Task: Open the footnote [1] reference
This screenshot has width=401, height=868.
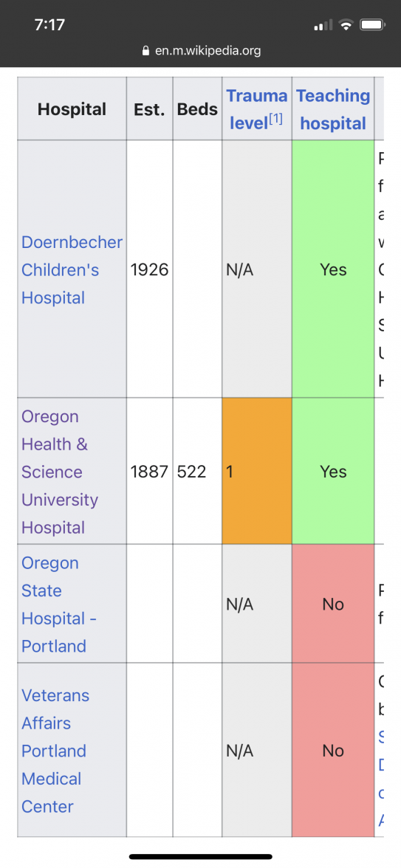Action: (275, 119)
